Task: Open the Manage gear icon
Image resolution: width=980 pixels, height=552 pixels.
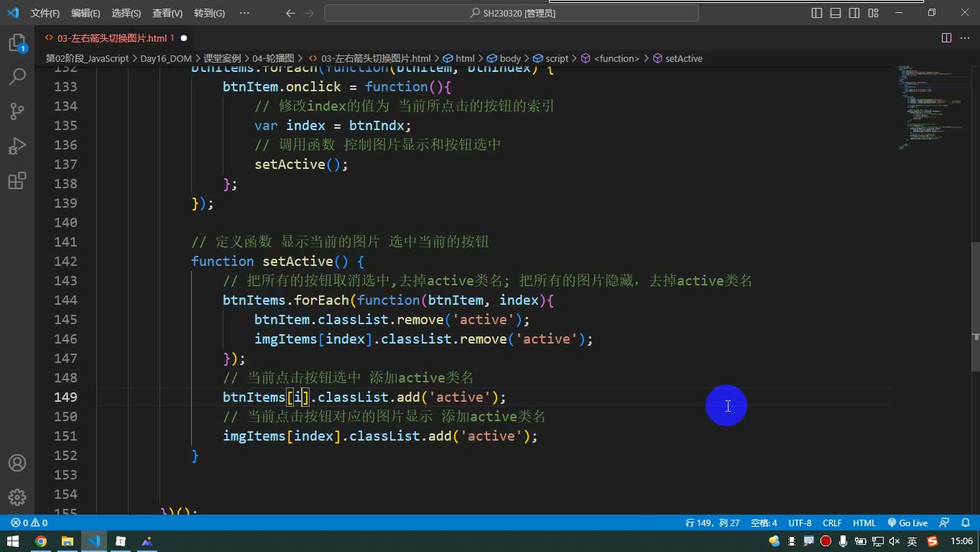Action: coord(17,497)
